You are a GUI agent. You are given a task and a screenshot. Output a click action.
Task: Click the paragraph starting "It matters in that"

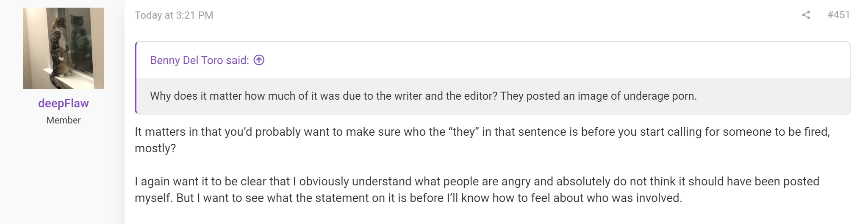[x=483, y=140]
